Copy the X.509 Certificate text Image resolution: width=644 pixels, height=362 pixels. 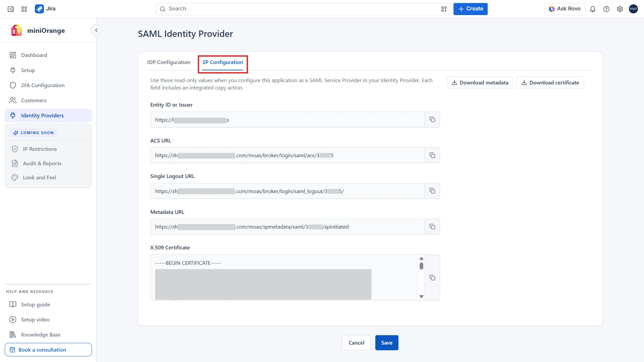tap(432, 278)
